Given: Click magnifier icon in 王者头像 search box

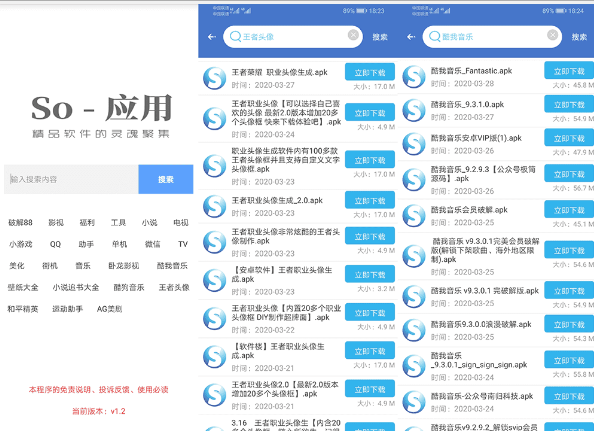Looking at the screenshot, I should (x=235, y=36).
